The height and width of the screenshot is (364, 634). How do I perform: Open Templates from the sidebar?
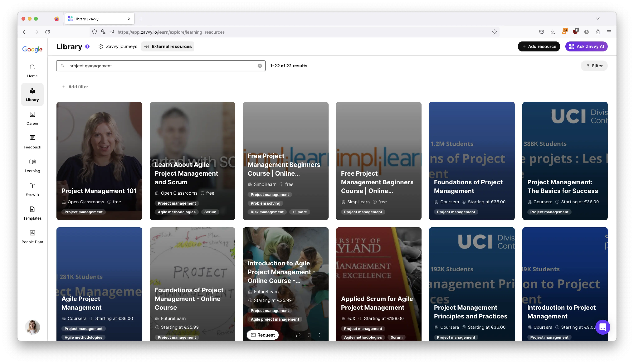(x=32, y=213)
